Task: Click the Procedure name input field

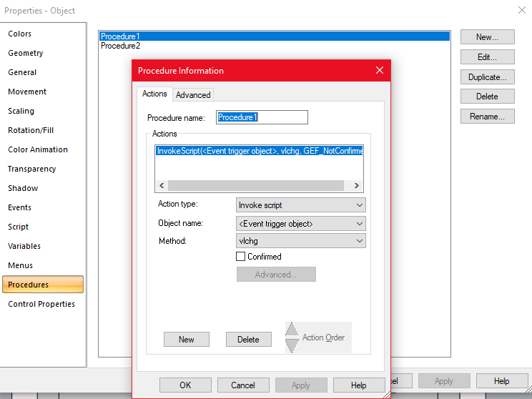Action: [x=262, y=117]
